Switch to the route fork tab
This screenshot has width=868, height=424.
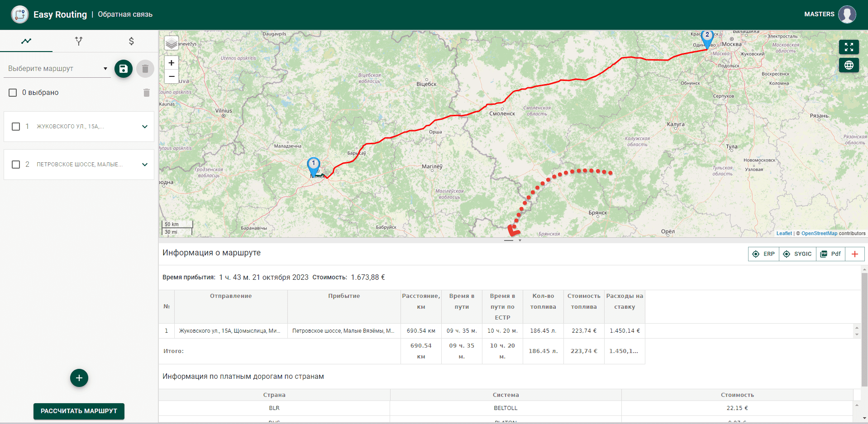79,41
